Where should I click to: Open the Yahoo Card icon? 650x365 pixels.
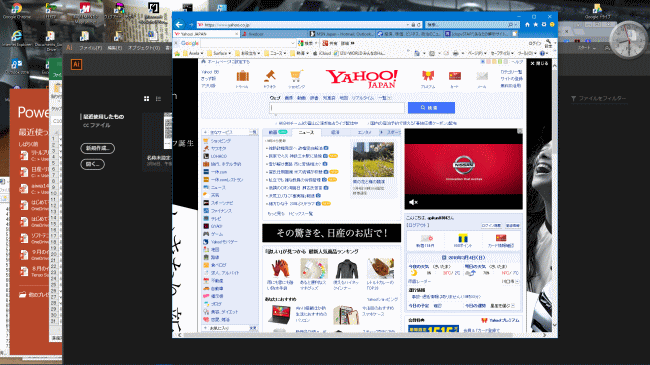click(455, 76)
